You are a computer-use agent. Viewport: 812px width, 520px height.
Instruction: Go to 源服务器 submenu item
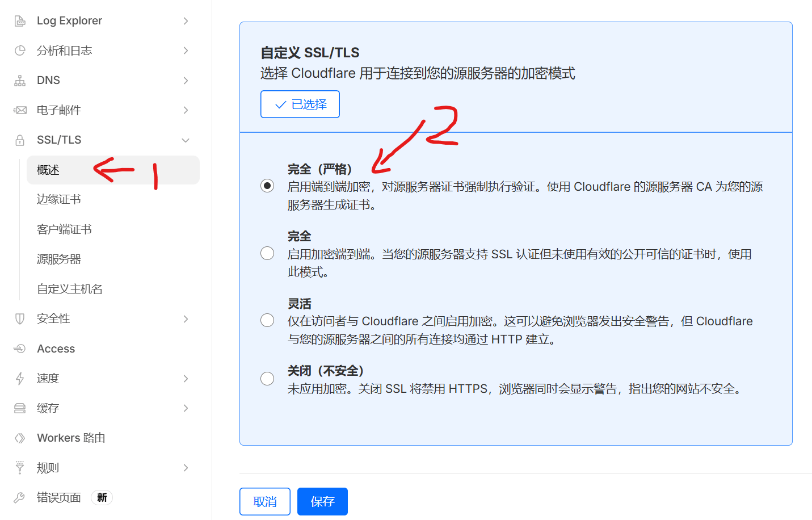tap(59, 259)
